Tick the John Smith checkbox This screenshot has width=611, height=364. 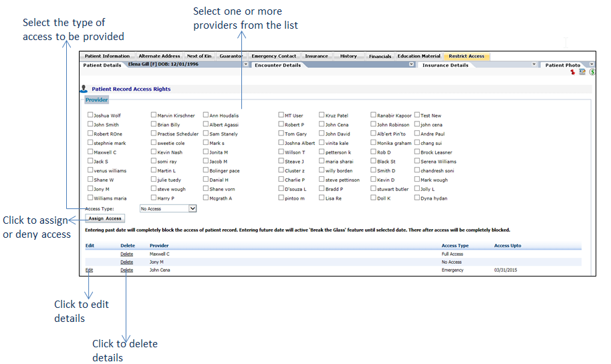click(x=90, y=124)
